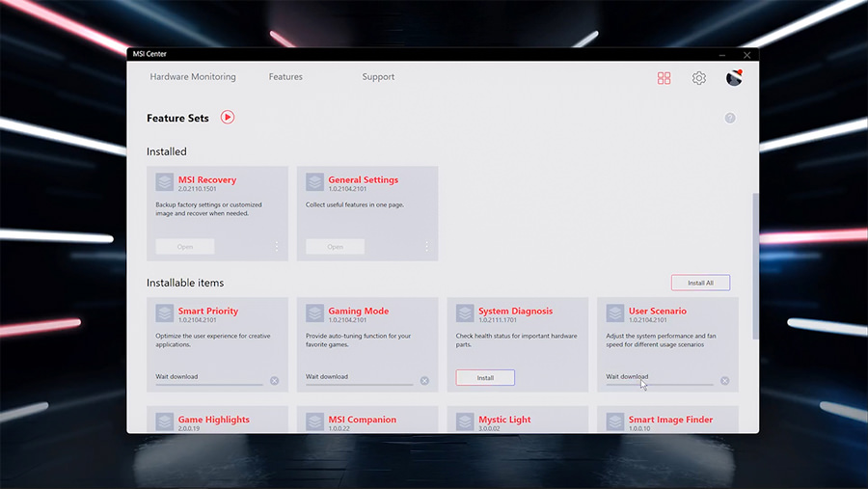Select the MSI Recovery title
The height and width of the screenshot is (489, 868).
207,179
